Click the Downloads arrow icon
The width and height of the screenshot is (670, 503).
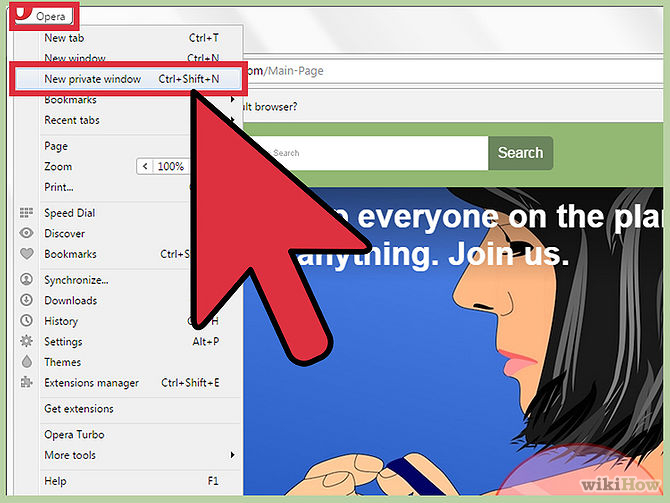click(26, 300)
